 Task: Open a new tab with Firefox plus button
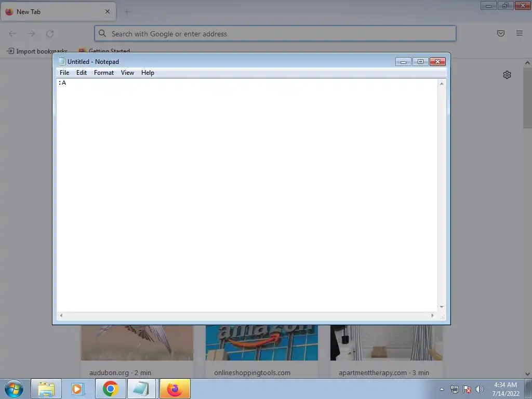coord(127,12)
